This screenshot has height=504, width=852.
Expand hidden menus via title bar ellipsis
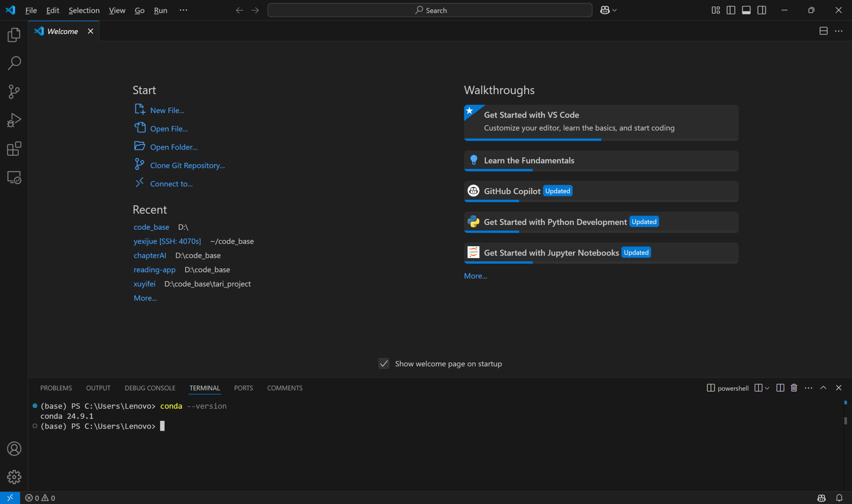click(x=183, y=10)
